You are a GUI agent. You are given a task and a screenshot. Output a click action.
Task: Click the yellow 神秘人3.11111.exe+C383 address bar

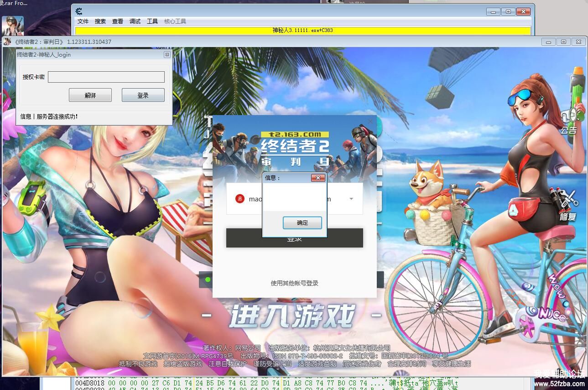coord(303,31)
